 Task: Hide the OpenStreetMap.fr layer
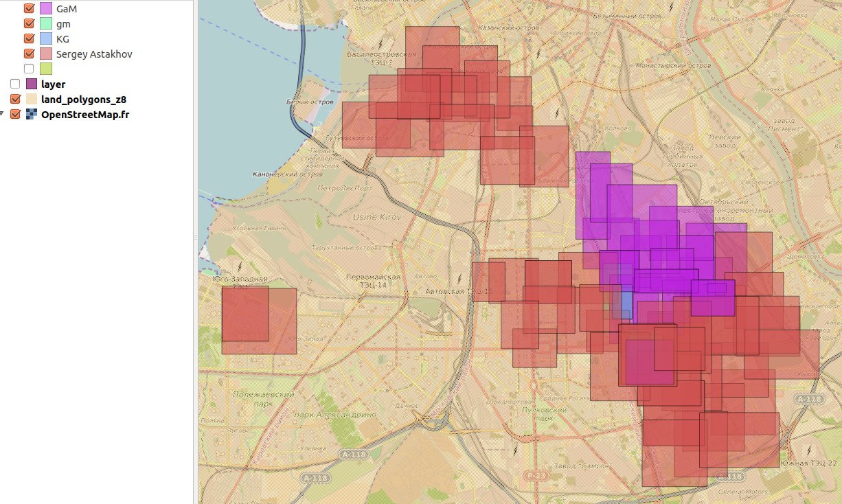[x=15, y=114]
